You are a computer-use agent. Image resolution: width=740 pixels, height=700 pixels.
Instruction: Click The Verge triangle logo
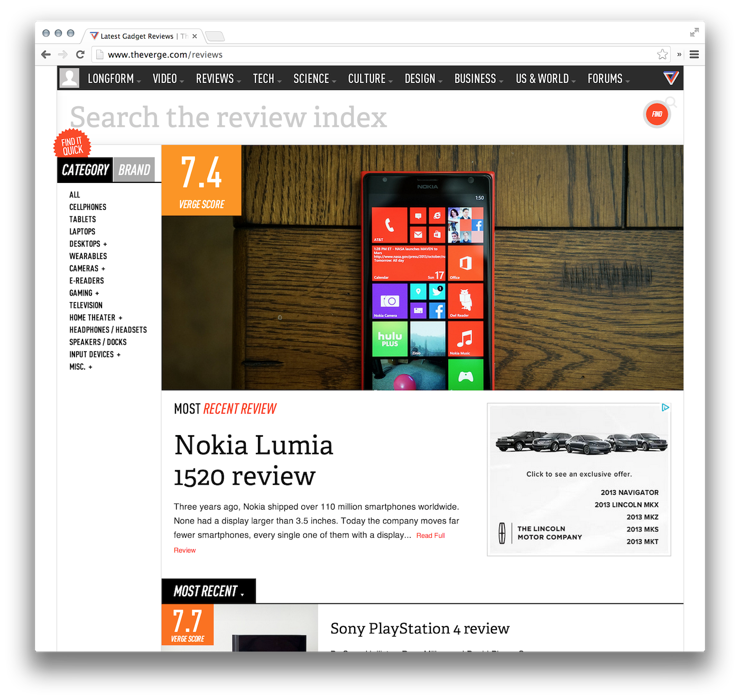671,78
